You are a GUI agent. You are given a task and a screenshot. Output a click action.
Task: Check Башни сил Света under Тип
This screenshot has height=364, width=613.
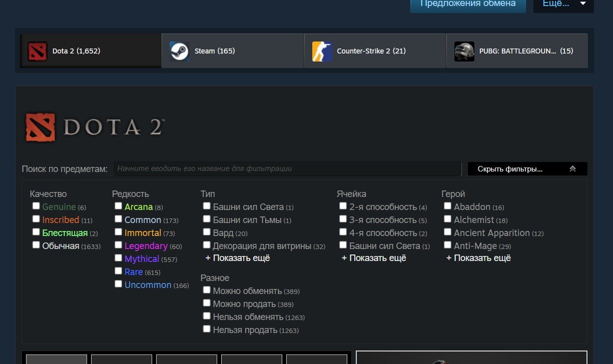click(207, 206)
